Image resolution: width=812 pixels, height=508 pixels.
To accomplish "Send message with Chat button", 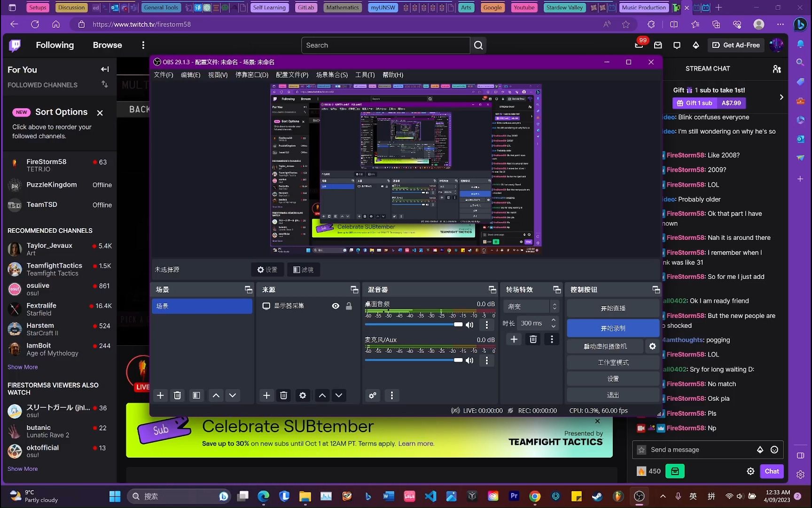I will click(772, 471).
